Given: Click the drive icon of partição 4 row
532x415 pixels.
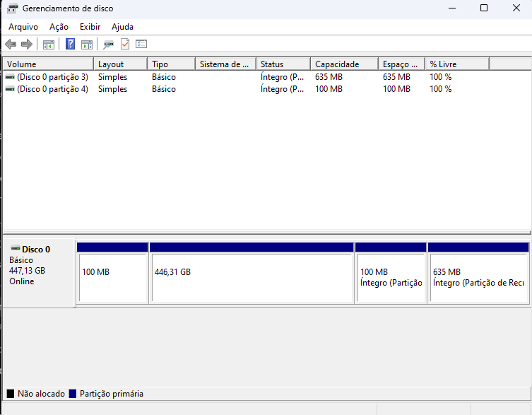Looking at the screenshot, I should pos(10,89).
